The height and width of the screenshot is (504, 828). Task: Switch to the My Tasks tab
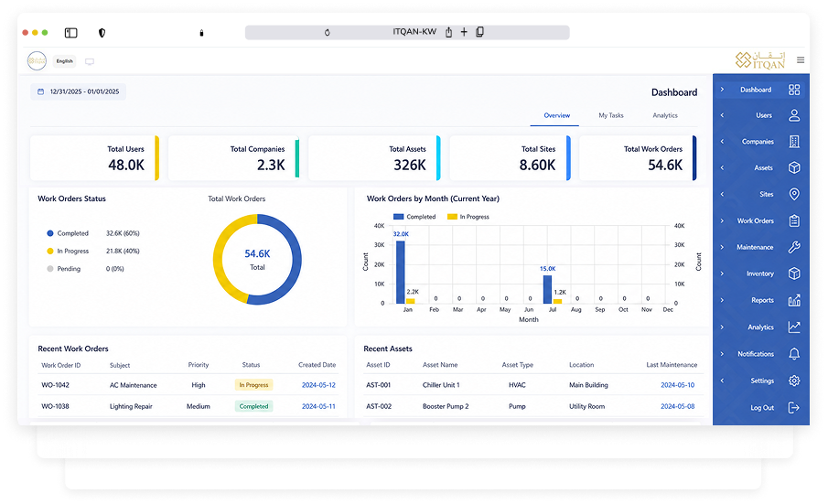coord(611,115)
